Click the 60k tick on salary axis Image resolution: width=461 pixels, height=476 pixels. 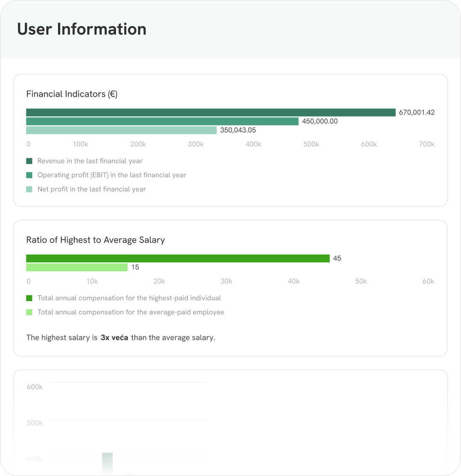[x=428, y=282]
